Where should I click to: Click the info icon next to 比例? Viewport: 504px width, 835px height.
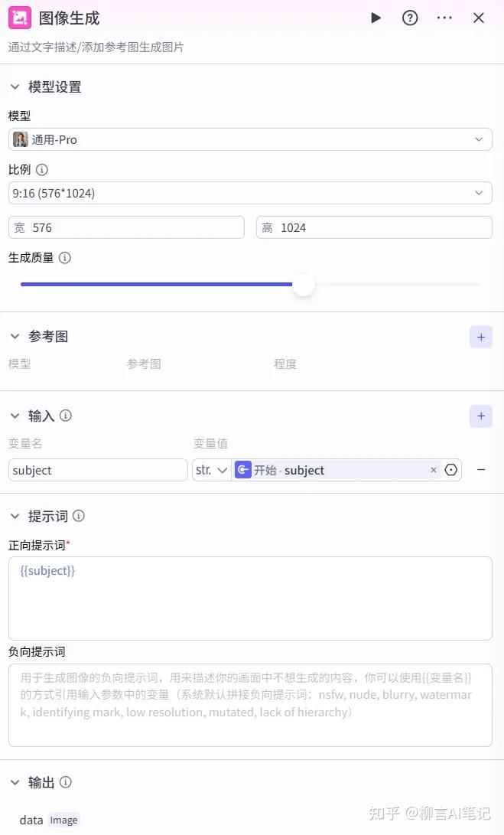point(42,170)
